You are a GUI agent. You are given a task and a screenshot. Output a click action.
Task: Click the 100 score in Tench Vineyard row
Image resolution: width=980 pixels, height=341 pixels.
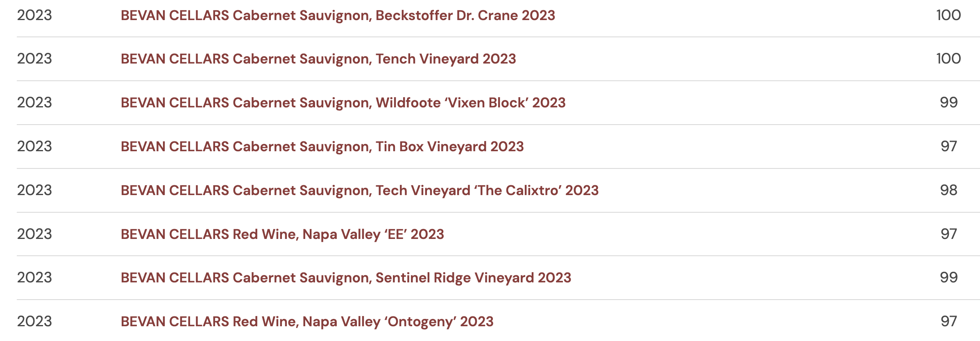[x=948, y=59]
